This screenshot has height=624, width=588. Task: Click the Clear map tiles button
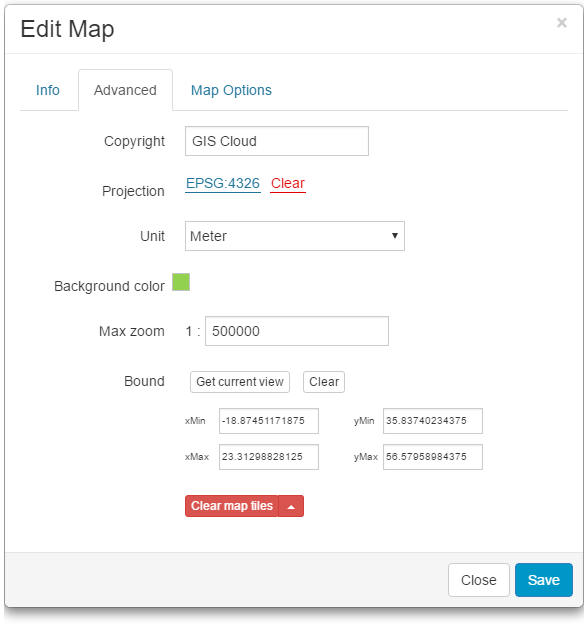232,506
